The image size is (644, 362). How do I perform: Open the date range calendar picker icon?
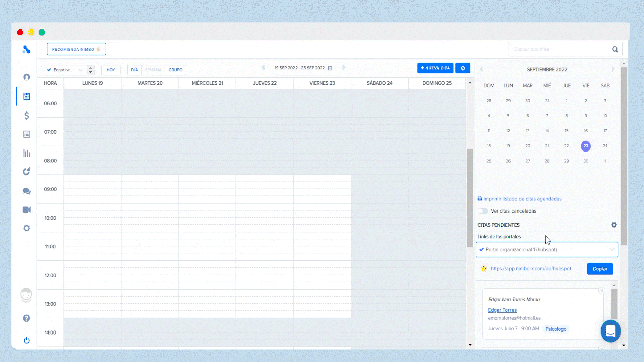(x=330, y=68)
